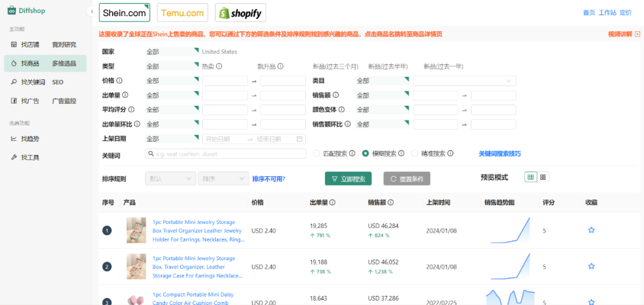Select the 精准搜索 radio option
The width and height of the screenshot is (644, 305).
point(414,153)
